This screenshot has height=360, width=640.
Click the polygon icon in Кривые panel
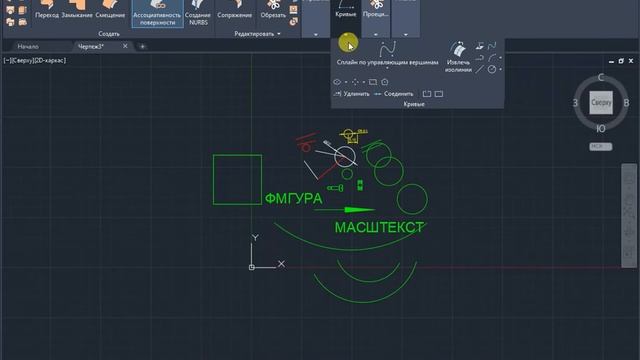click(384, 82)
